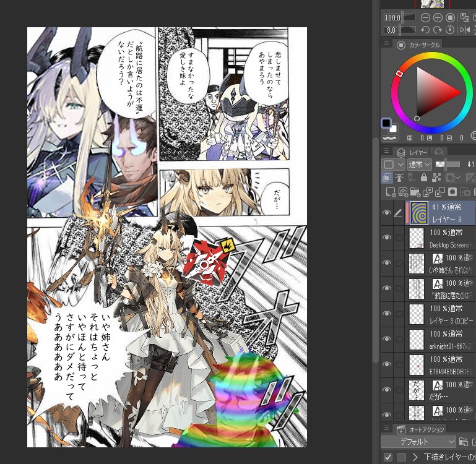Click the H hue value icon
This screenshot has width=476, height=464.
pyautogui.click(x=410, y=138)
